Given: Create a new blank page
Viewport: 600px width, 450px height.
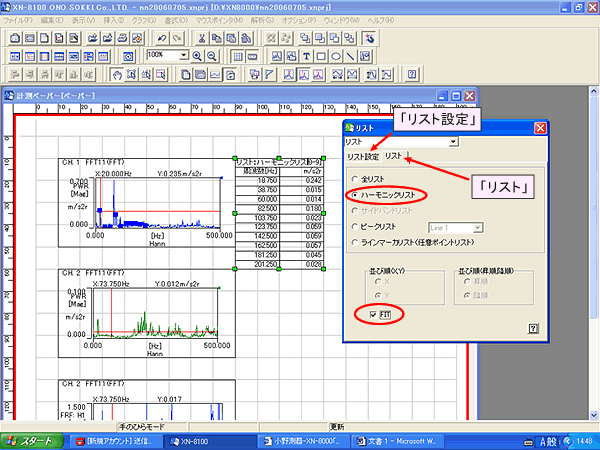Looking at the screenshot, I should coord(44,38).
